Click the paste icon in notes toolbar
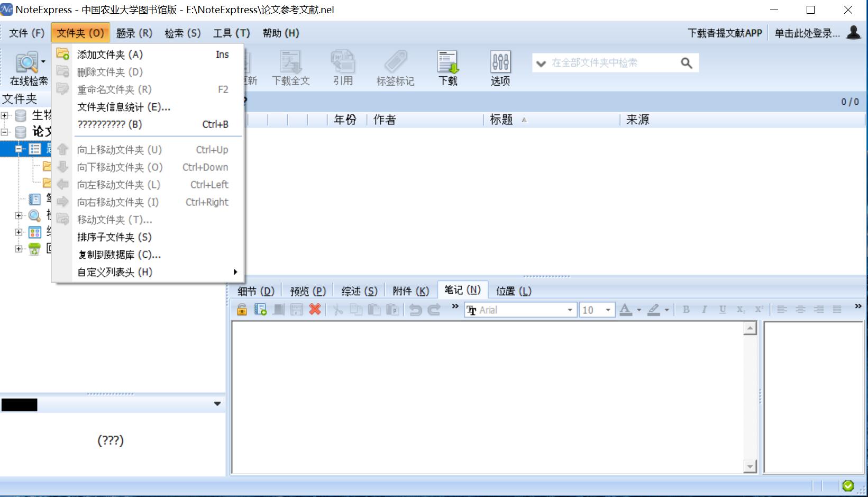 coord(374,310)
